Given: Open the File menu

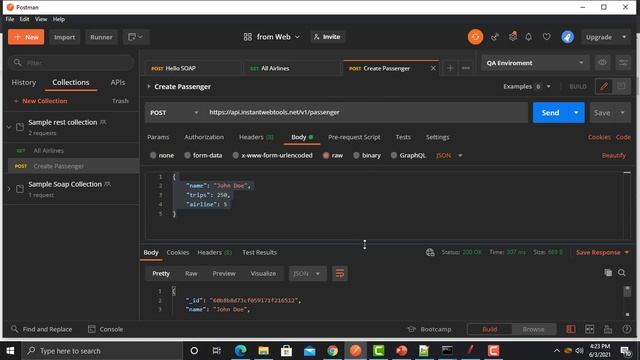Looking at the screenshot, I should pyautogui.click(x=10, y=19).
